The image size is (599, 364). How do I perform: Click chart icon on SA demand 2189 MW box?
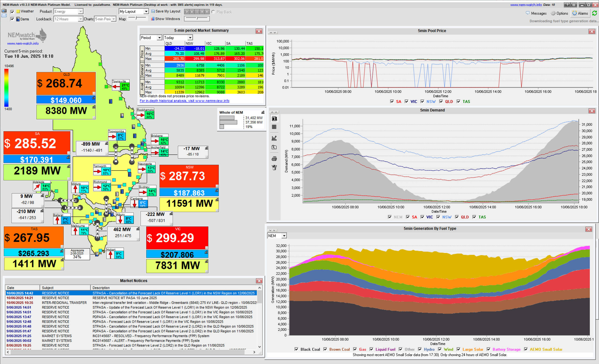pos(69,167)
